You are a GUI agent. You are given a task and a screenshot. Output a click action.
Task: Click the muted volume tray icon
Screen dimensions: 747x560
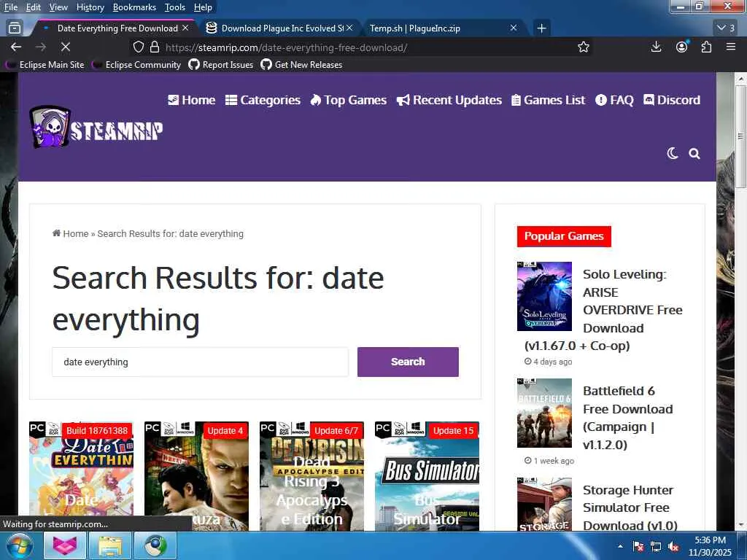pyautogui.click(x=673, y=547)
